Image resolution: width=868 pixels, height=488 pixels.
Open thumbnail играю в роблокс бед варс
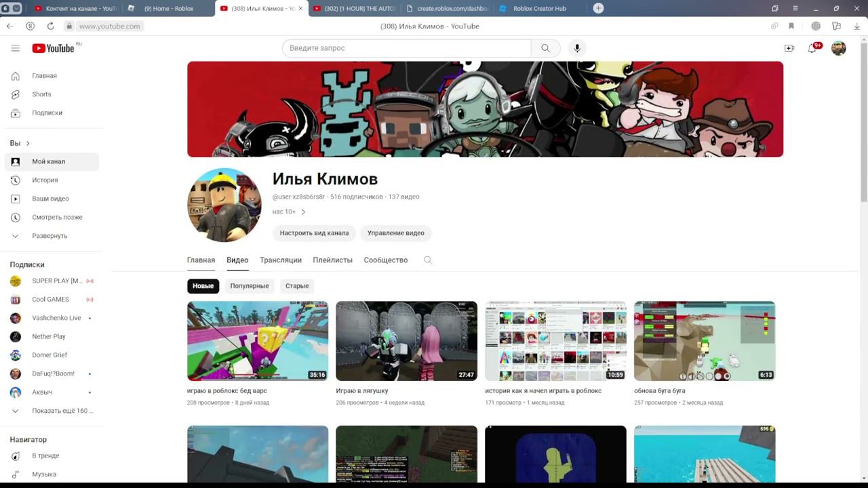[258, 341]
